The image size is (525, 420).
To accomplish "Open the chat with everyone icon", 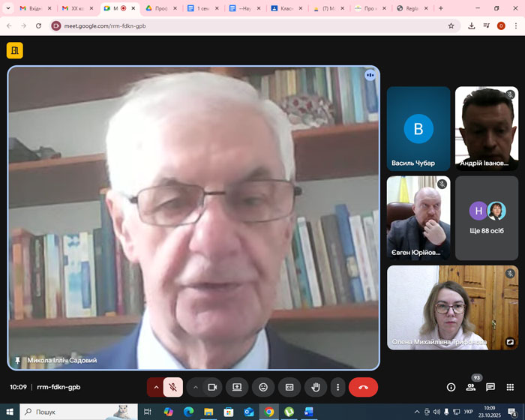I will (x=490, y=387).
